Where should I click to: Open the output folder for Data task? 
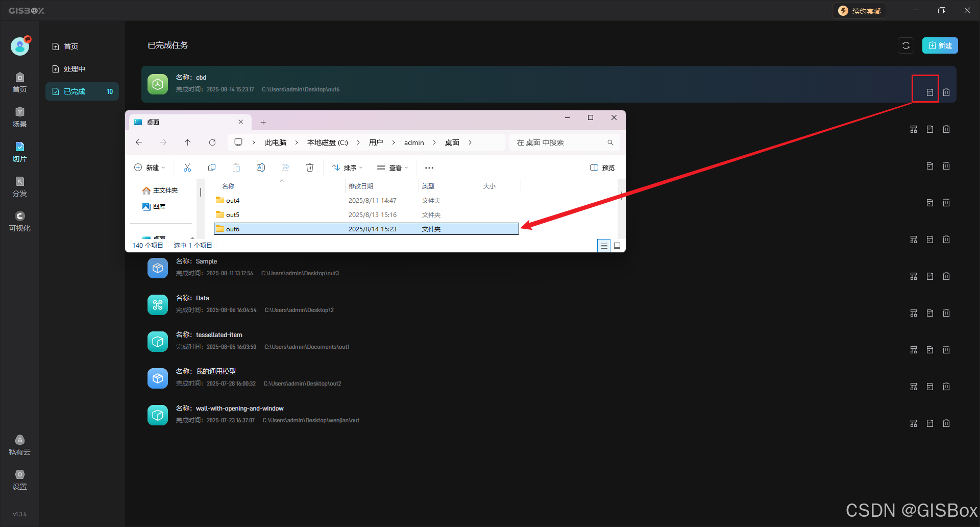point(930,313)
